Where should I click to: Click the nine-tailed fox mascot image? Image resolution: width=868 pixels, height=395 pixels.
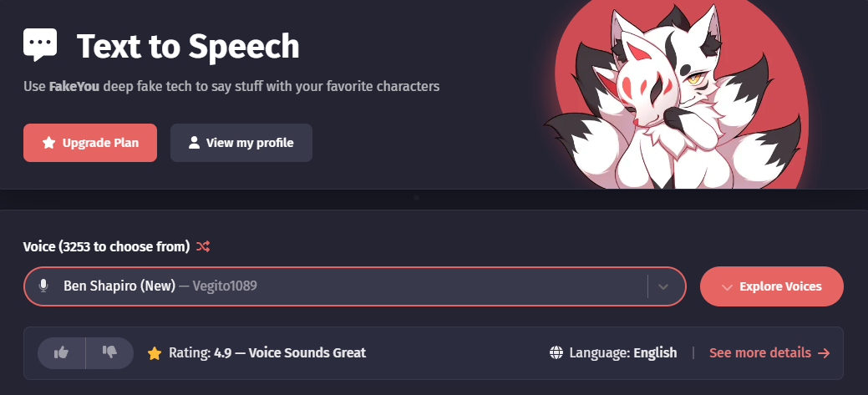pyautogui.click(x=674, y=95)
